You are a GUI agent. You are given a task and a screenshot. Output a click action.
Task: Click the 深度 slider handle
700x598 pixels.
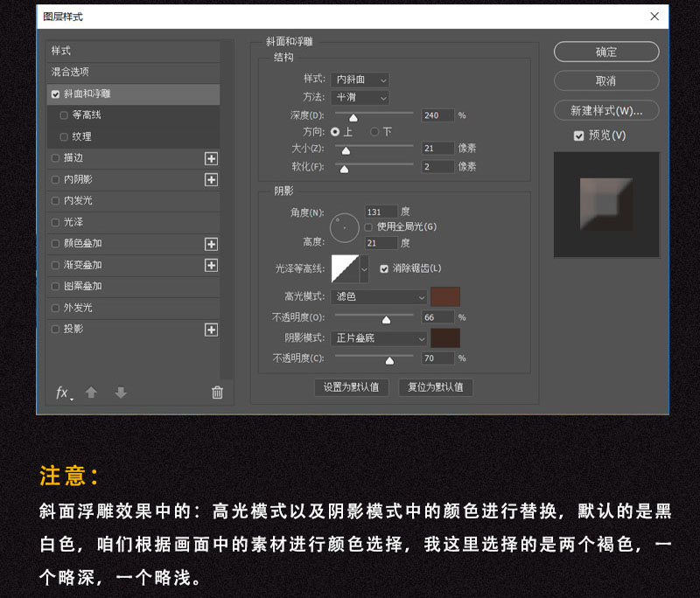click(x=353, y=118)
